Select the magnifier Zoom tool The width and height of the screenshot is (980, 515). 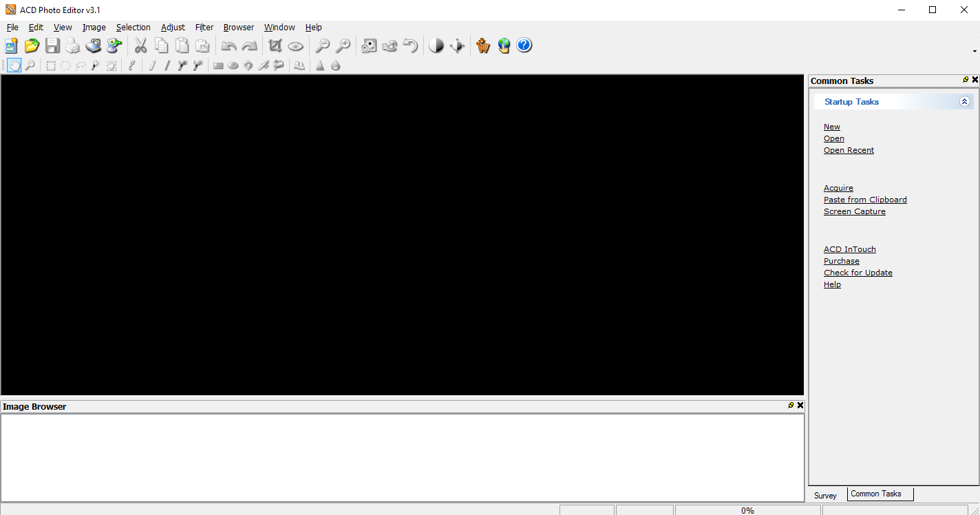[x=30, y=65]
